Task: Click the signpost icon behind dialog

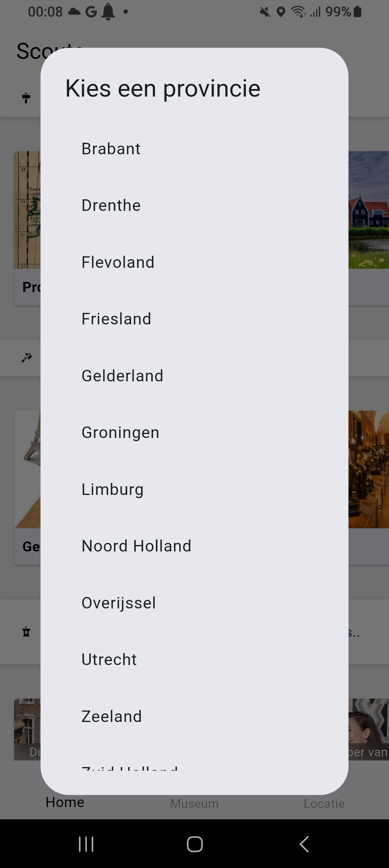Action: point(26,98)
